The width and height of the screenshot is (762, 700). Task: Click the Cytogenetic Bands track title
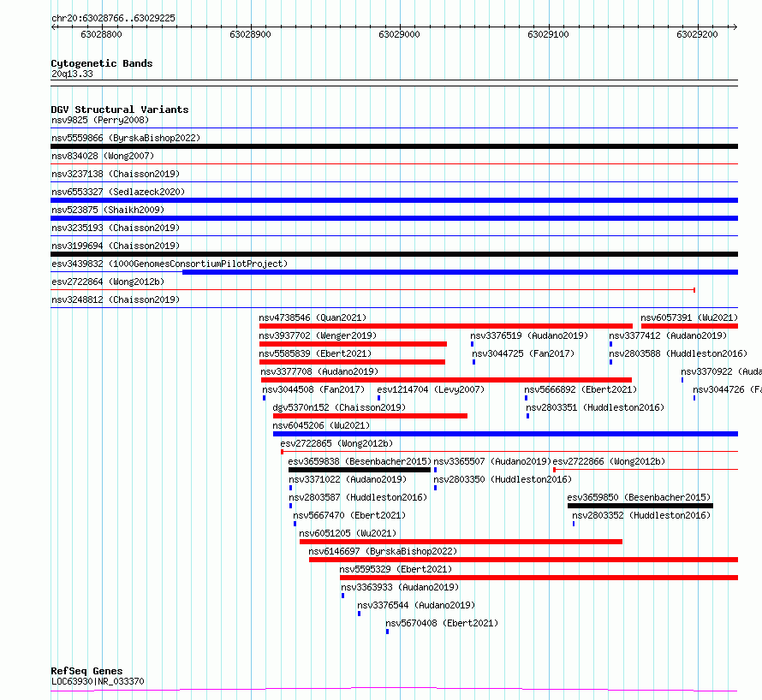pyautogui.click(x=102, y=63)
